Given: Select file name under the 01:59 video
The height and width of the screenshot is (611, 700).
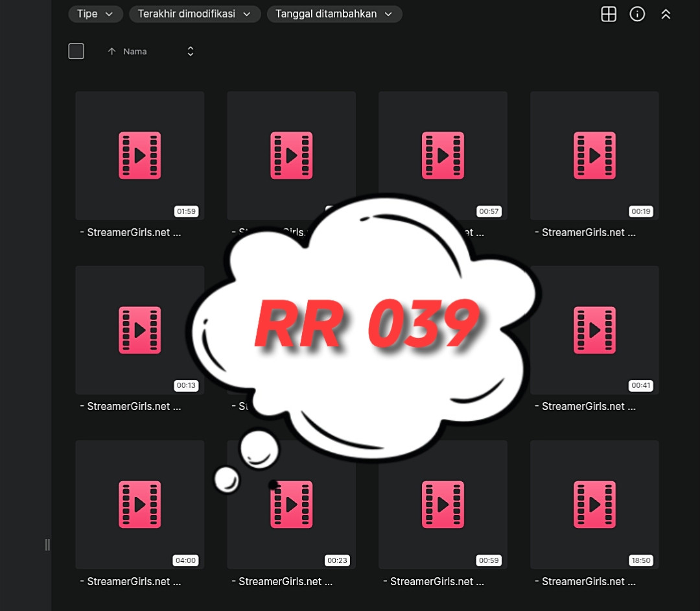Looking at the screenshot, I should pyautogui.click(x=130, y=232).
